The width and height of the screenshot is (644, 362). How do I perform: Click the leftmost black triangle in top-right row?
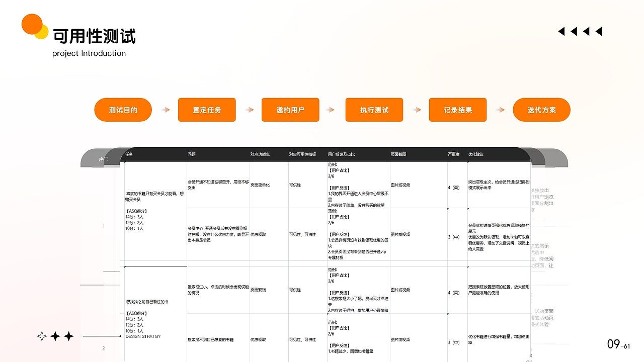coord(561,32)
